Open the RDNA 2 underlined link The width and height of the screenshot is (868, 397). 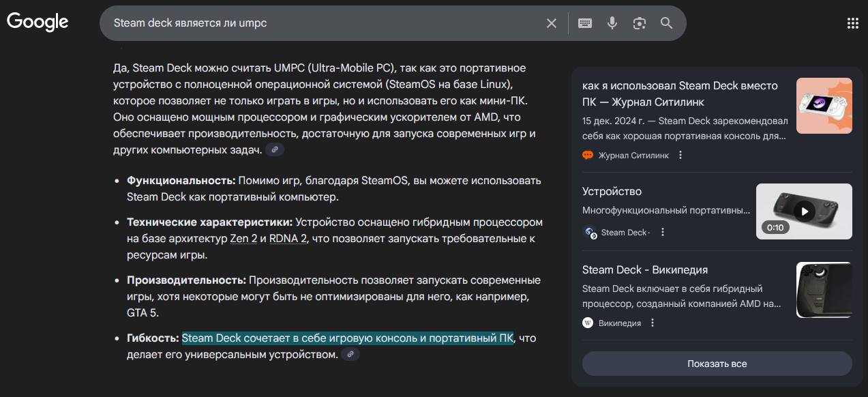pos(288,239)
